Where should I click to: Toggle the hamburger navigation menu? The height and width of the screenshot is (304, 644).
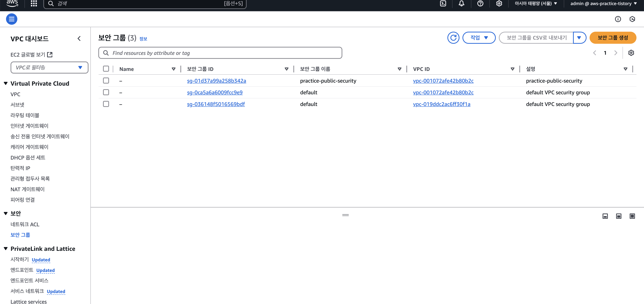click(11, 19)
